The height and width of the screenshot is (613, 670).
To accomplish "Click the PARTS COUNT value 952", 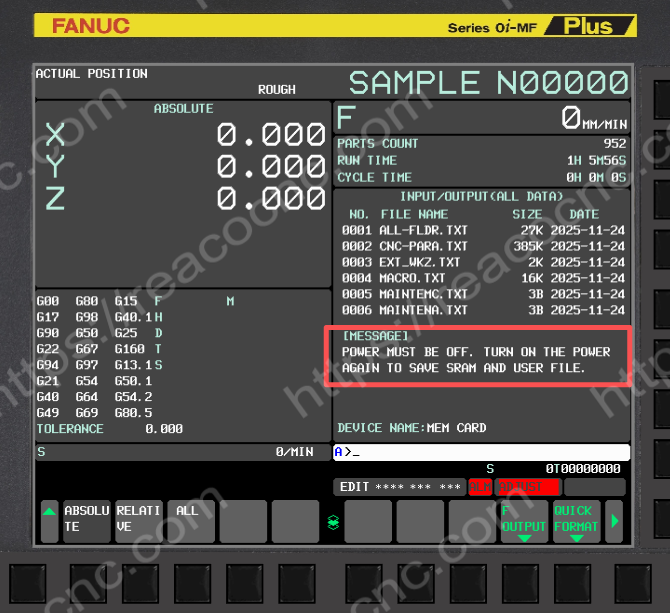I will pos(614,144).
